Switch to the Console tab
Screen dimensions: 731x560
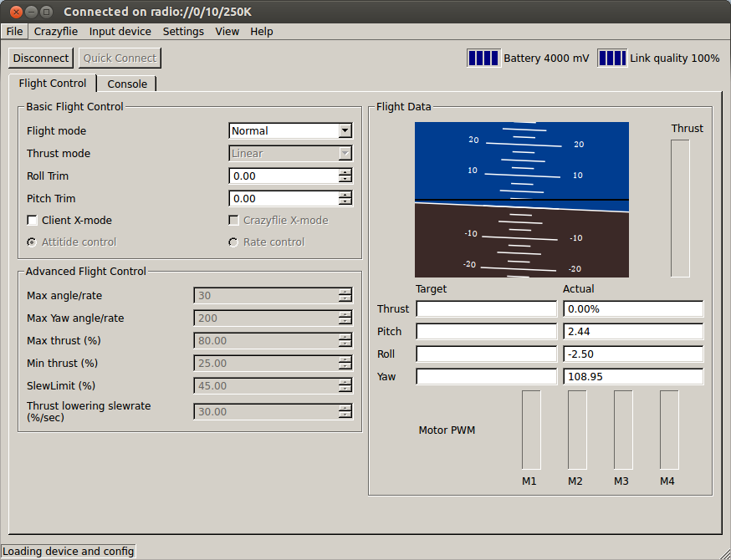(127, 84)
